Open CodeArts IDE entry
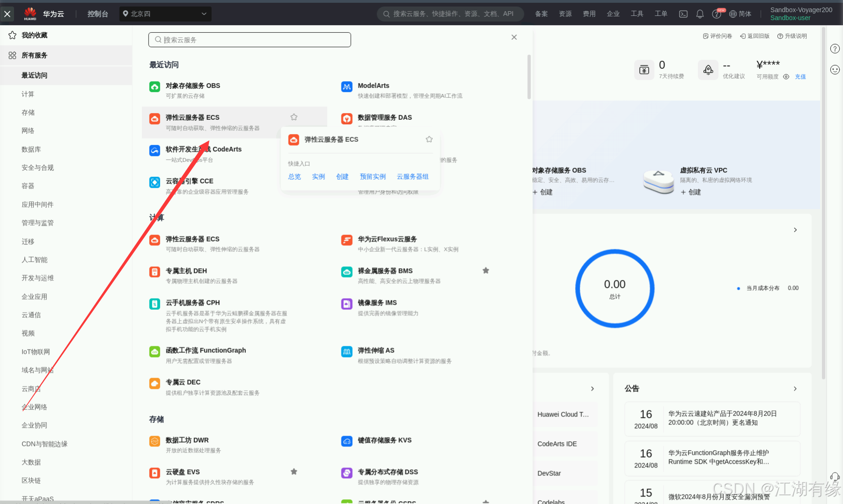 click(557, 444)
